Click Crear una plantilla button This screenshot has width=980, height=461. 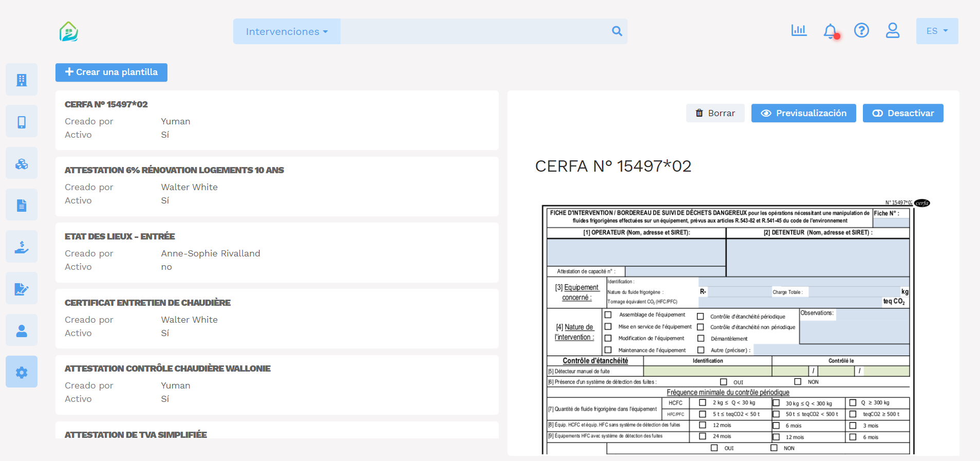(x=111, y=72)
